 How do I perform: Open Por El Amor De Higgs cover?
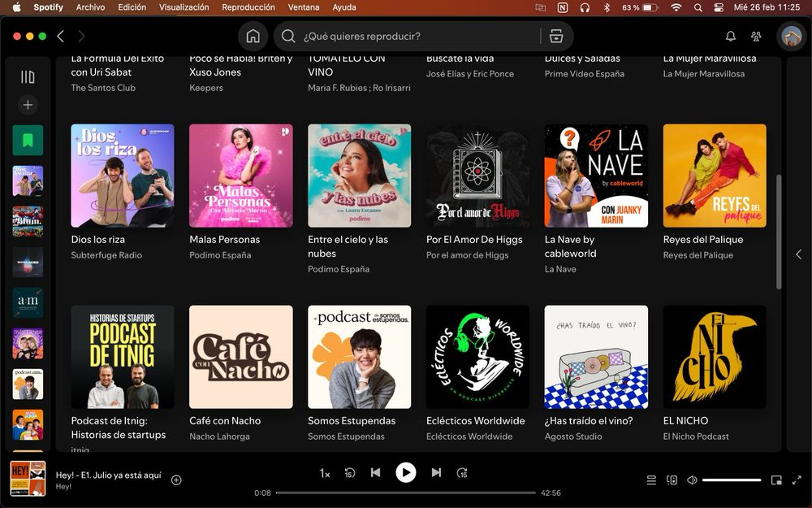pos(477,176)
